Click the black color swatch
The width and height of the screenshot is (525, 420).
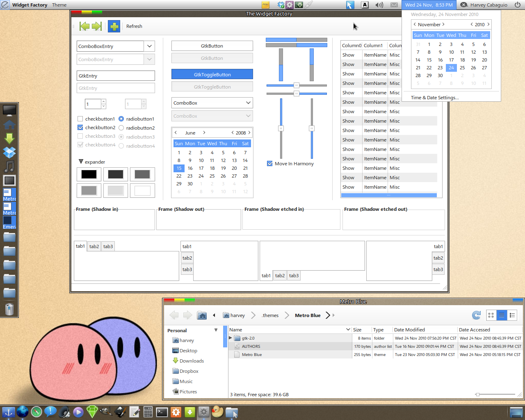pyautogui.click(x=89, y=174)
